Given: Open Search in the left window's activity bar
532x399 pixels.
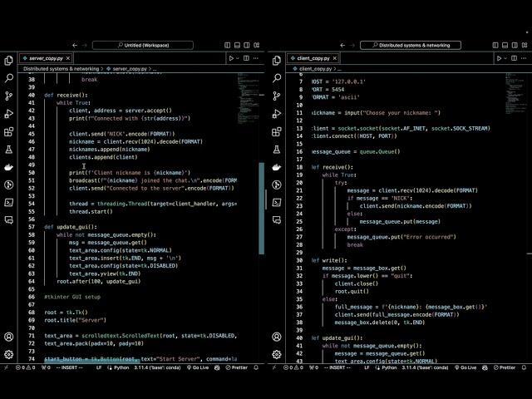Looking at the screenshot, I should tap(9, 77).
